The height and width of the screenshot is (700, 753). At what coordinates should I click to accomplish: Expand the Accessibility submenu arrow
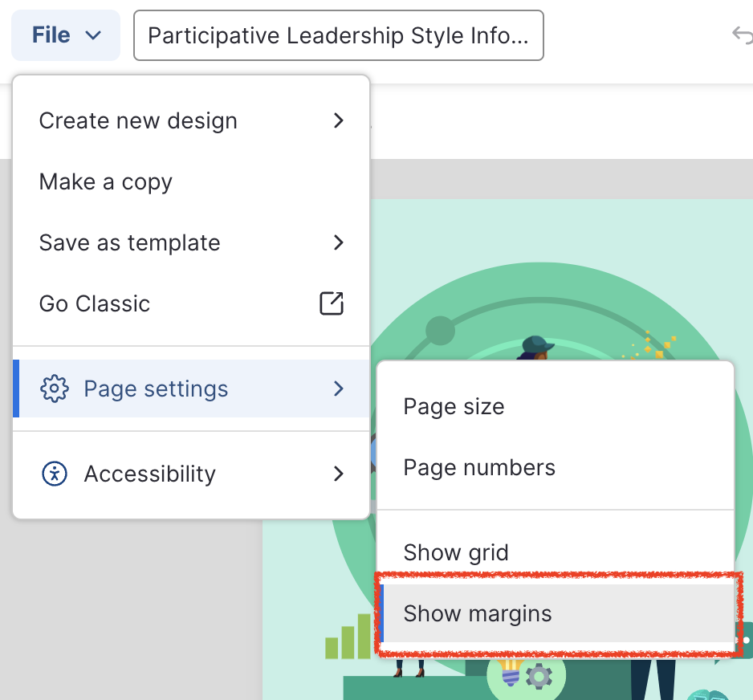[x=338, y=474]
